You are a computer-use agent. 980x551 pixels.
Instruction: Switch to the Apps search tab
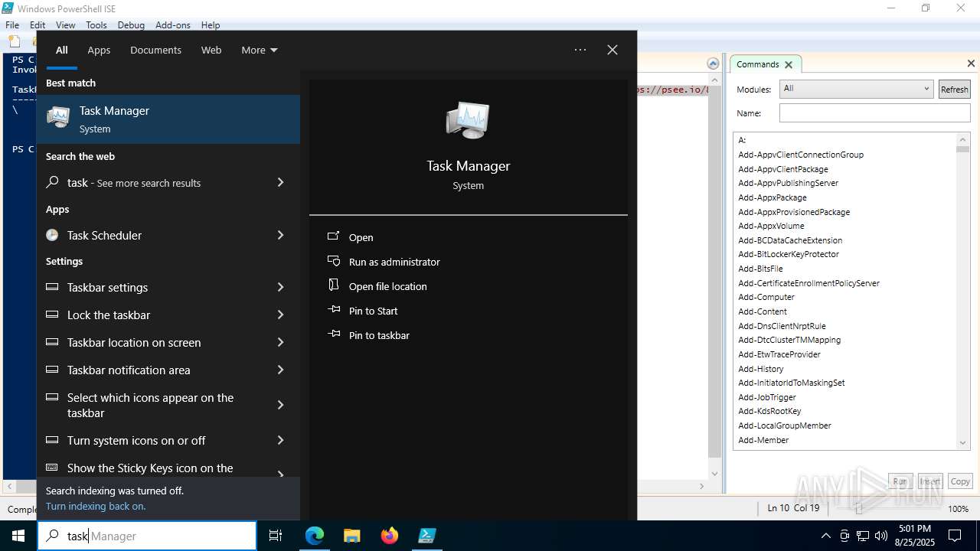click(x=99, y=50)
